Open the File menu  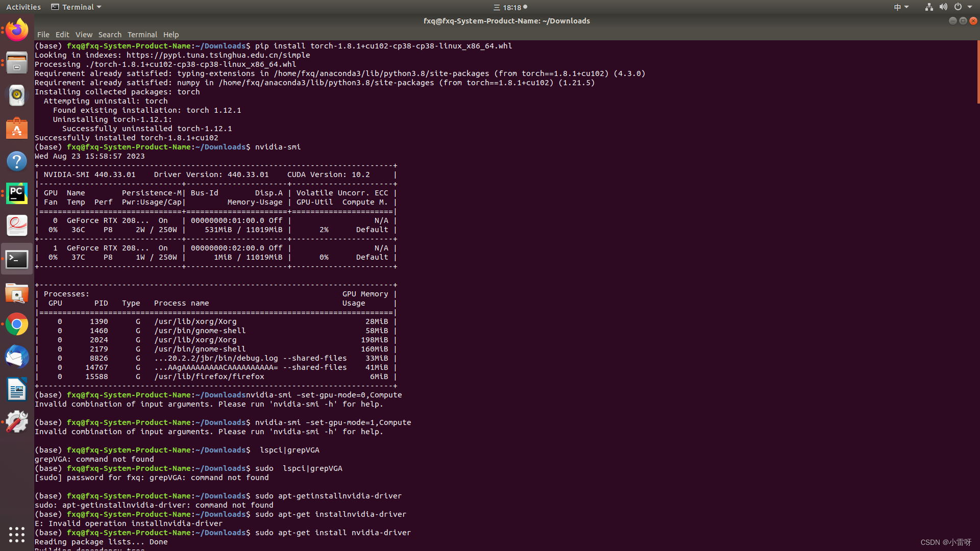coord(43,35)
